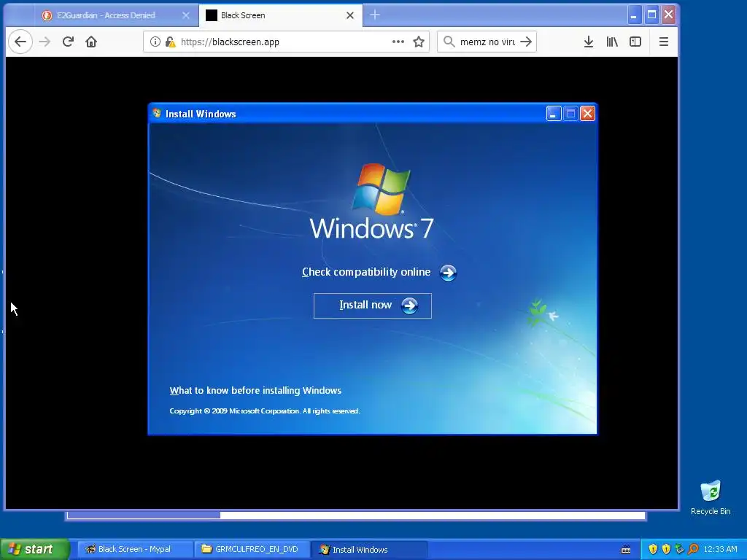Reload the blackscreen.app page
This screenshot has height=560, width=747.
pyautogui.click(x=68, y=42)
